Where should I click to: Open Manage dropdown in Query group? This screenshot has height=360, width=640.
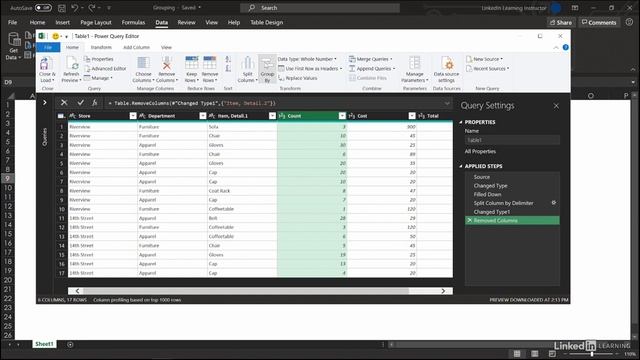tap(98, 78)
